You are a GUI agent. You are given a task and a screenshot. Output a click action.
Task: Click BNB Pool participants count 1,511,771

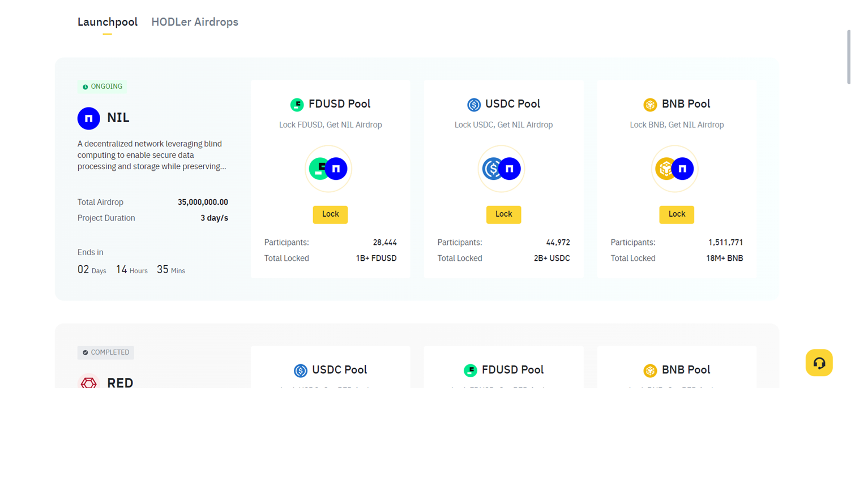[726, 243]
